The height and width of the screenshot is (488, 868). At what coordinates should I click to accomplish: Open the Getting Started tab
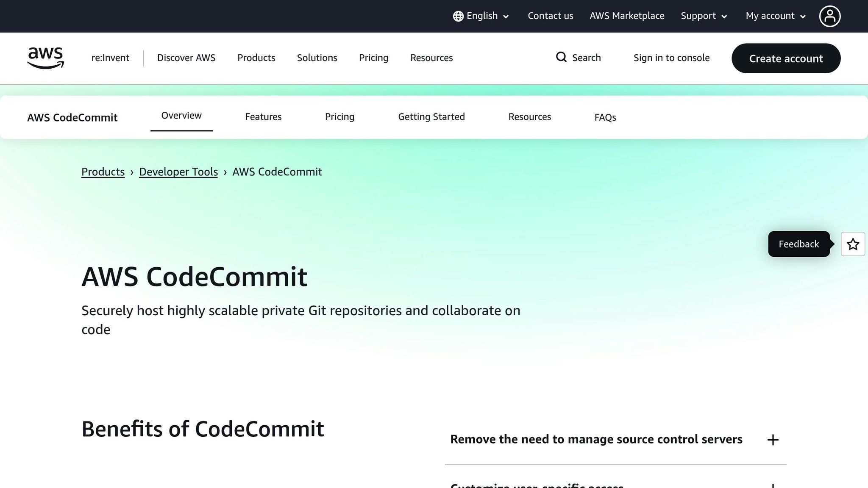pyautogui.click(x=431, y=116)
